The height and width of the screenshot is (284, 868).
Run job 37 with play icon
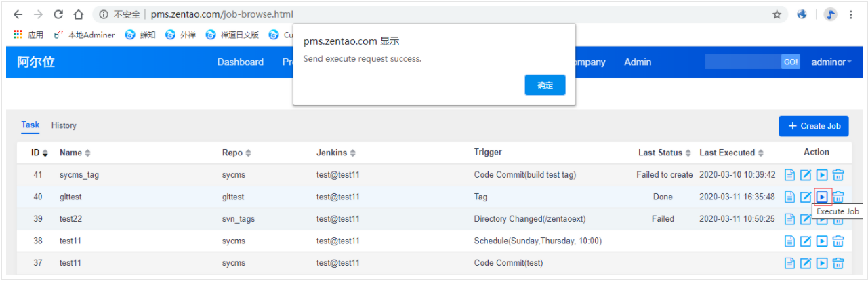click(821, 263)
